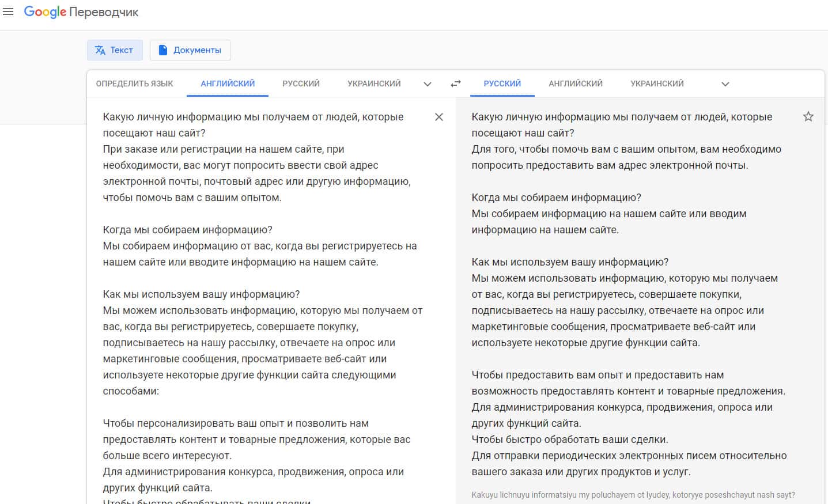Click the Переводчик title link
Screen dimensions: 828x504
point(104,12)
